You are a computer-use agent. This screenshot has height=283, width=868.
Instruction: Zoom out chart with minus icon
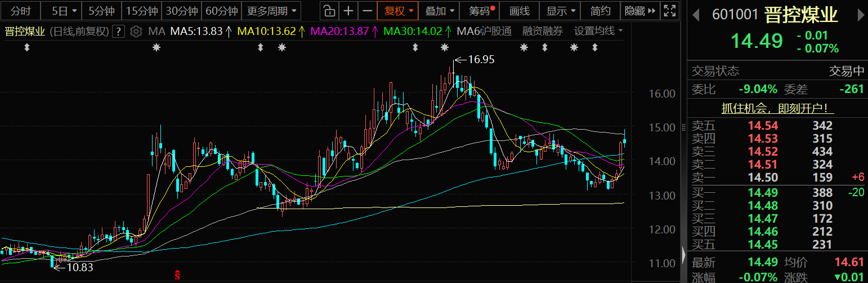coord(367,11)
